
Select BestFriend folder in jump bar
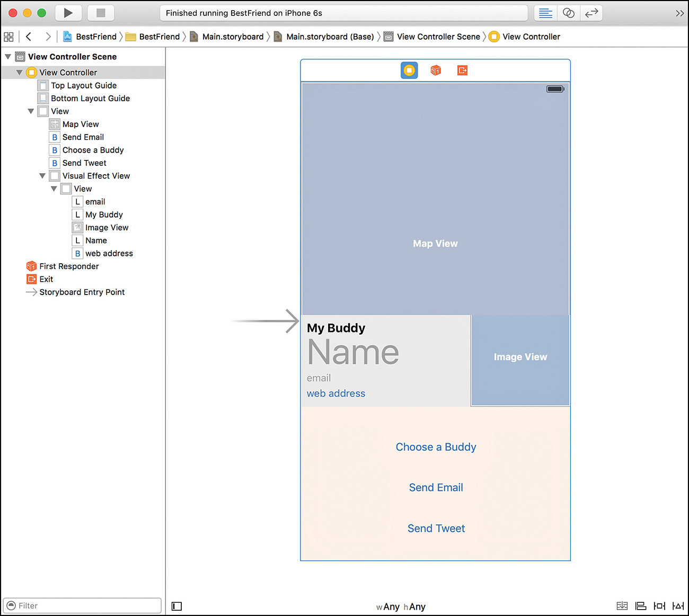tap(153, 37)
